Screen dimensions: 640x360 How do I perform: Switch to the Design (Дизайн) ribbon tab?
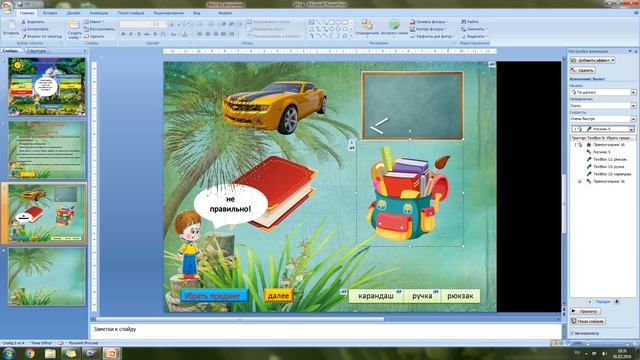click(x=73, y=13)
